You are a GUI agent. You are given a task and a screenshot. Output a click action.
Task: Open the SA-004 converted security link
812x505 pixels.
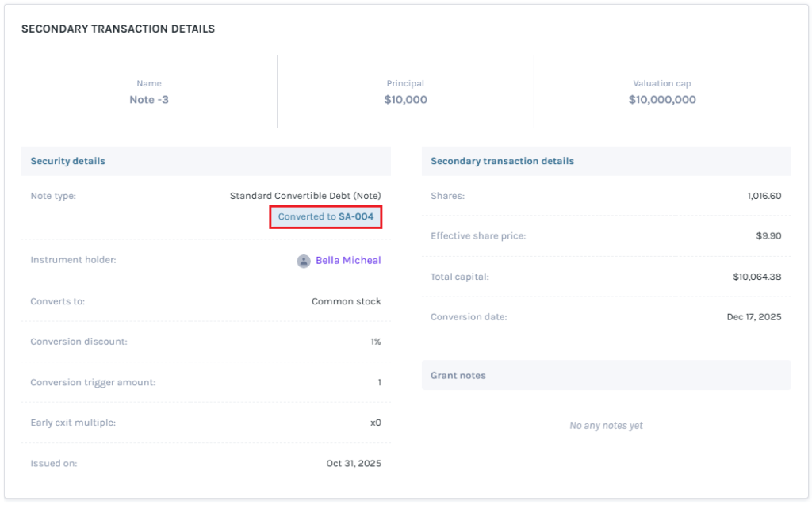coord(326,216)
